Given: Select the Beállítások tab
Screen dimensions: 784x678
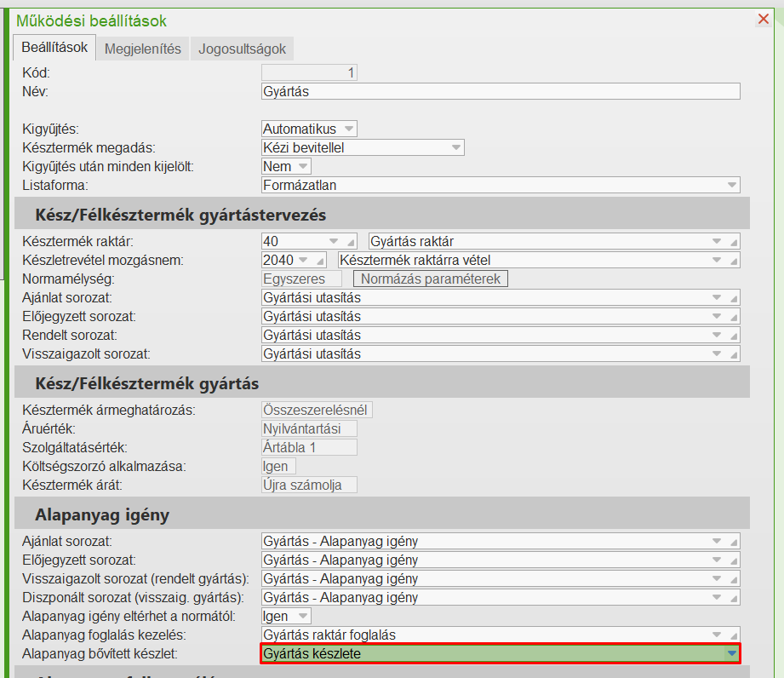Looking at the screenshot, I should point(54,48).
